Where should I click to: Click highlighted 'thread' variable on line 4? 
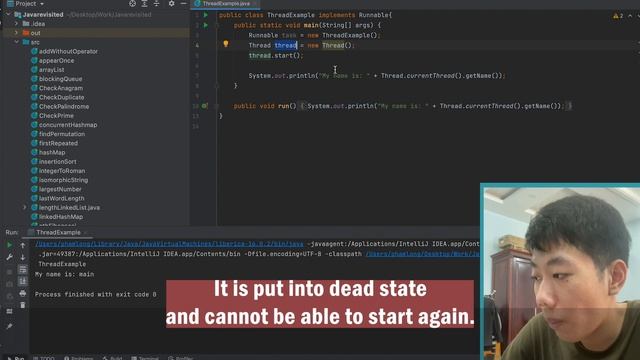(285, 45)
